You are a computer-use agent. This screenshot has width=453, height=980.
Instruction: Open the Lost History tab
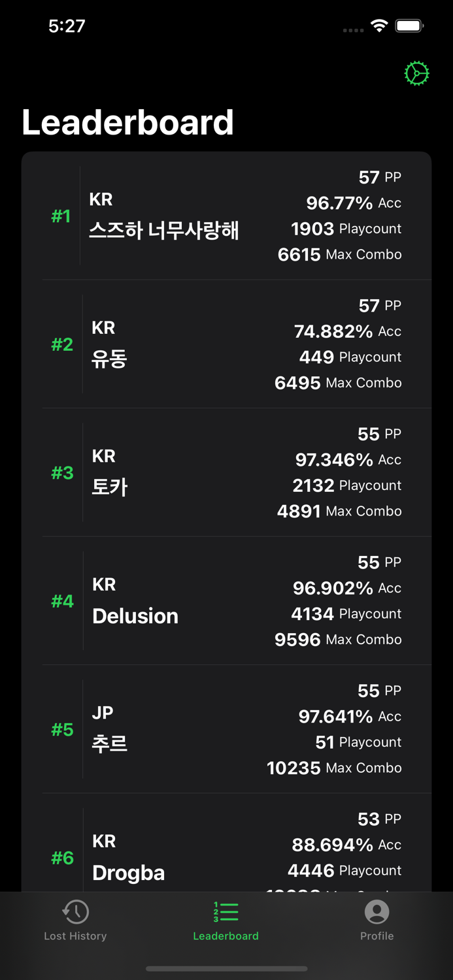[x=75, y=936]
